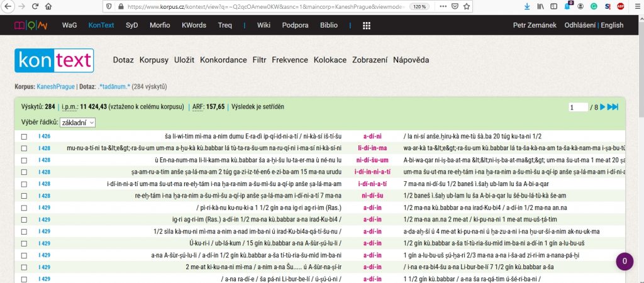Go to the next results page

tap(602, 107)
